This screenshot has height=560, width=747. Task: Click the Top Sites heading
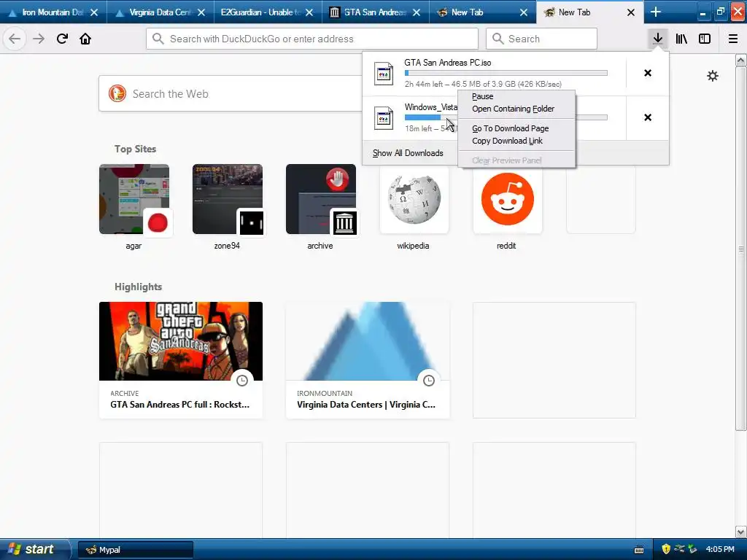tap(135, 149)
